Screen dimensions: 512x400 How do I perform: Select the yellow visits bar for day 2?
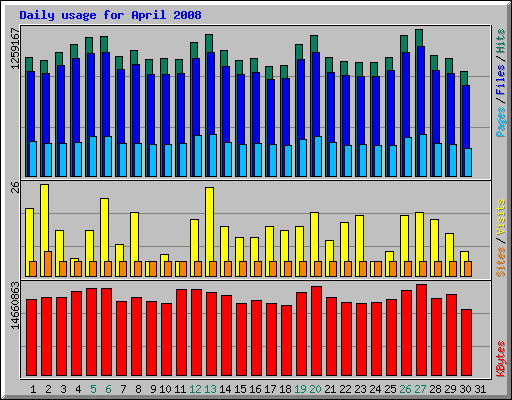(45, 217)
